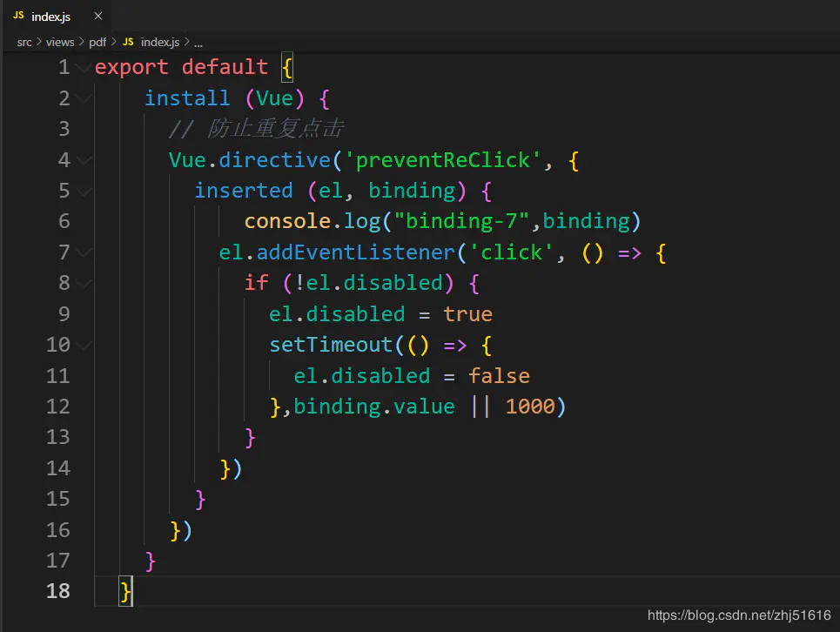Viewport: 840px width, 632px height.
Task: Click the 'click' string on line 7
Action: coord(511,252)
